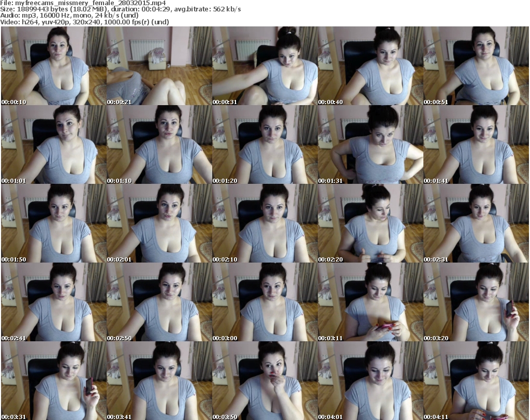Open the thumbnail stamped 00:00:10
This screenshot has height=420, width=530.
point(53,66)
